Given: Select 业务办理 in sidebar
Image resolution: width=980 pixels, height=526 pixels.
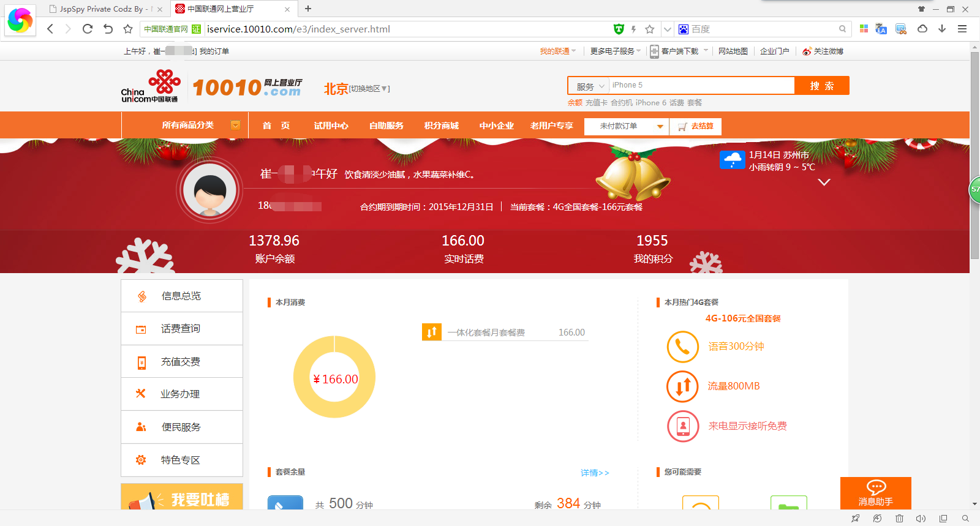Looking at the screenshot, I should (x=182, y=394).
